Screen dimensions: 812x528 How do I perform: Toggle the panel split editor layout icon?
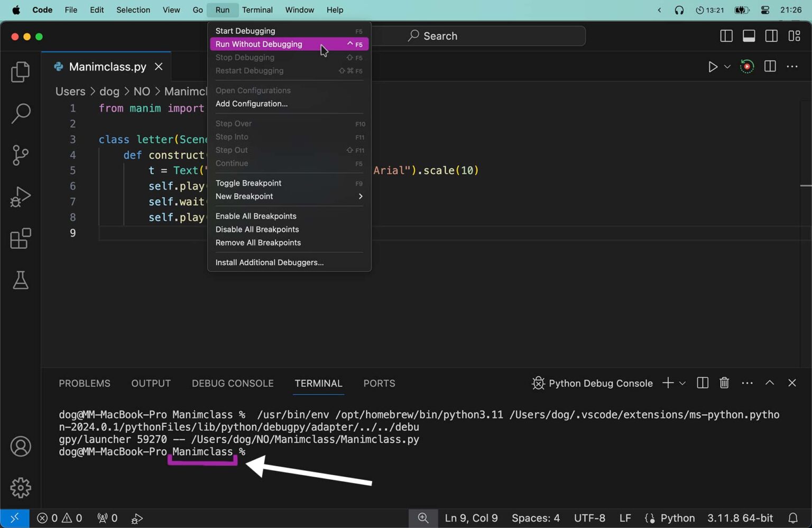click(702, 383)
